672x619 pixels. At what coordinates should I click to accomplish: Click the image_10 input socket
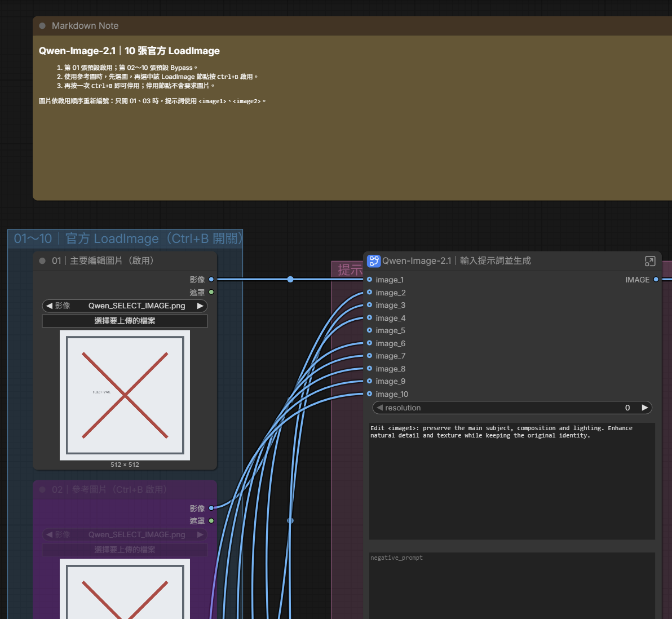pyautogui.click(x=369, y=393)
